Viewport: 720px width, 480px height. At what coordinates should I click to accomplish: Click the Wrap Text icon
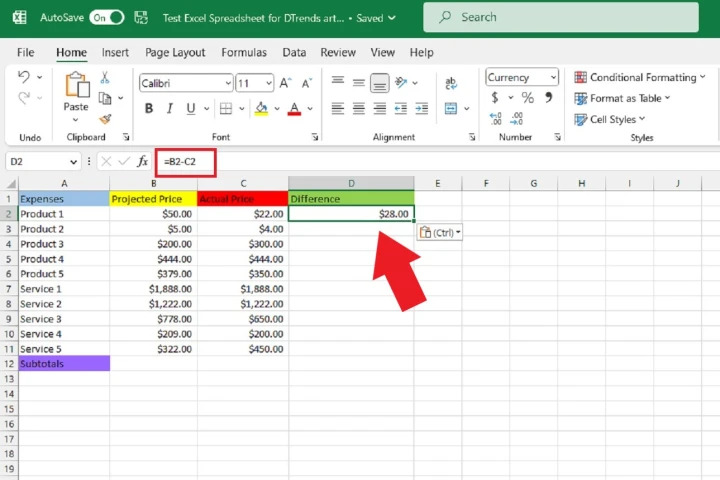[451, 82]
